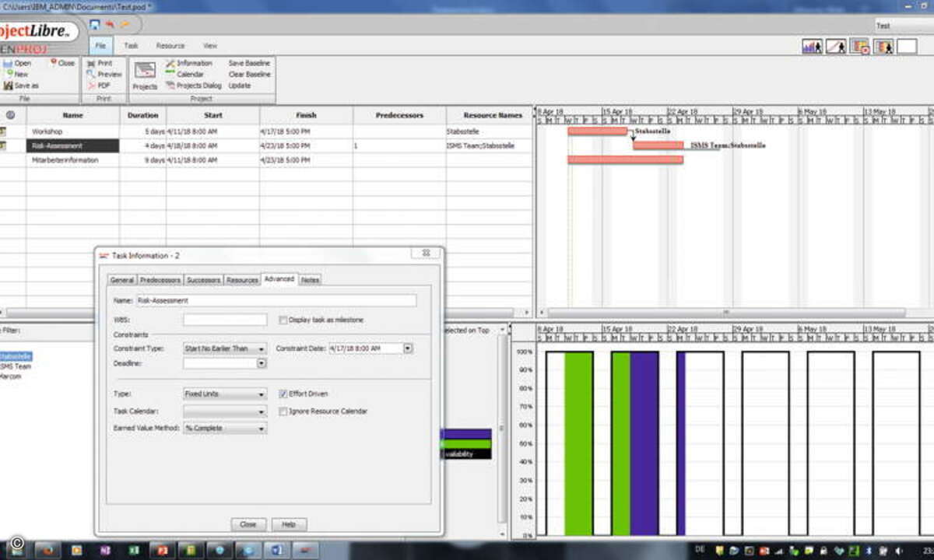Open the Projects view large icon
Image resolution: width=934 pixels, height=560 pixels.
click(x=145, y=75)
